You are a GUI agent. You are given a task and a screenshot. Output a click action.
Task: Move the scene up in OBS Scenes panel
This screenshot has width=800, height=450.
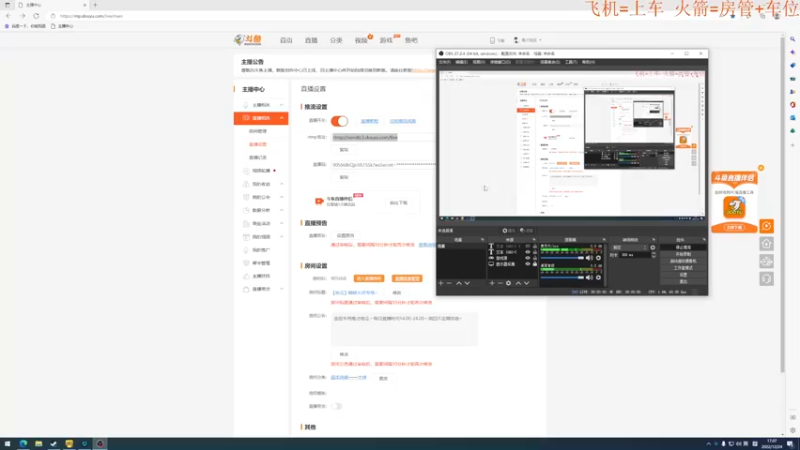point(459,283)
